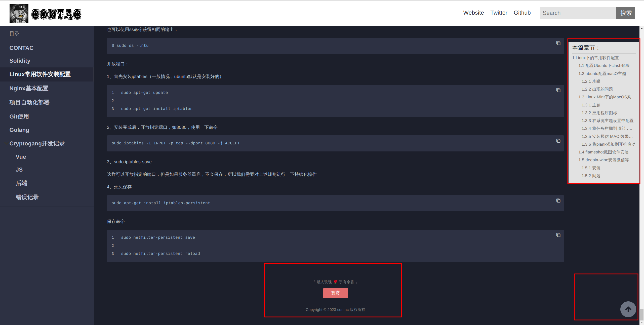Click the back-to-top arrow button
Viewport: 644px width, 325px height.
click(628, 309)
